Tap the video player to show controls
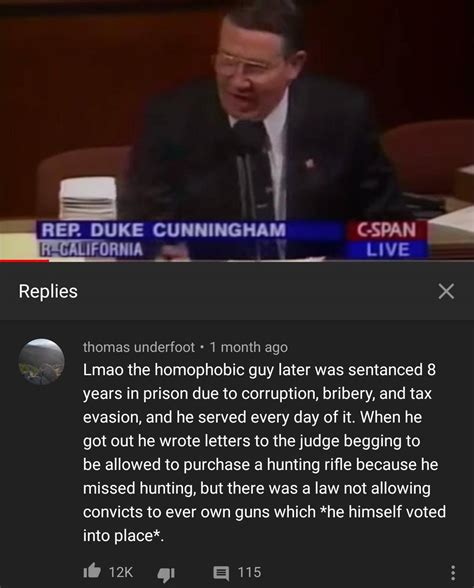 coord(237,129)
